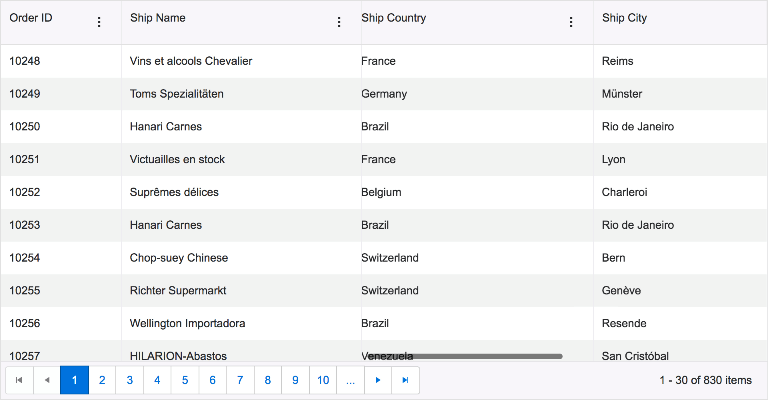Show more pages with ellipsis button

point(350,380)
